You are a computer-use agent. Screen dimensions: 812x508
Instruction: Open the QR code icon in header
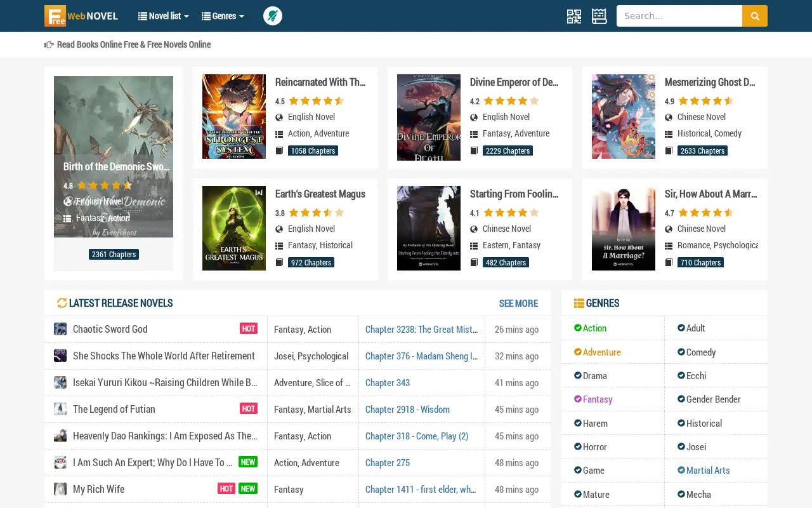pyautogui.click(x=574, y=16)
